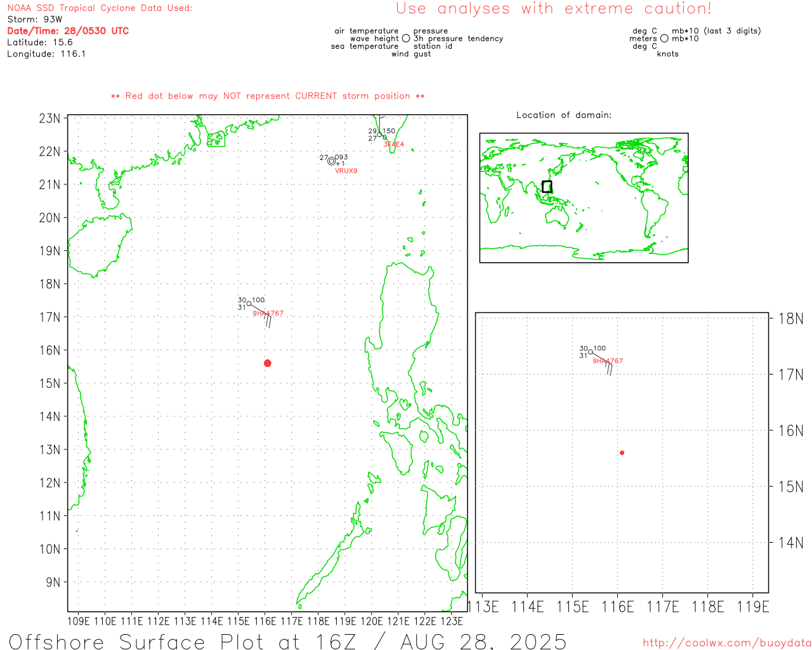Click 'station id' legend label
This screenshot has width=812, height=650.
click(x=433, y=46)
